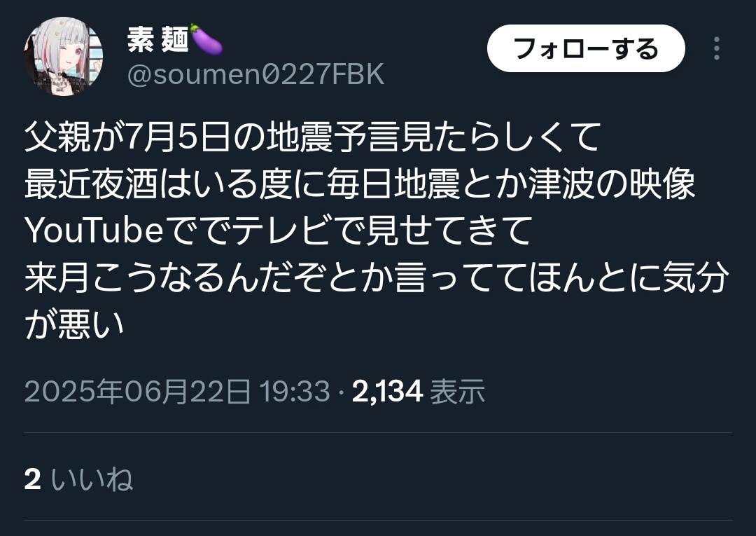756x536 pixels.
Task: Click the last tweet line が悪い
Action: click(x=75, y=324)
